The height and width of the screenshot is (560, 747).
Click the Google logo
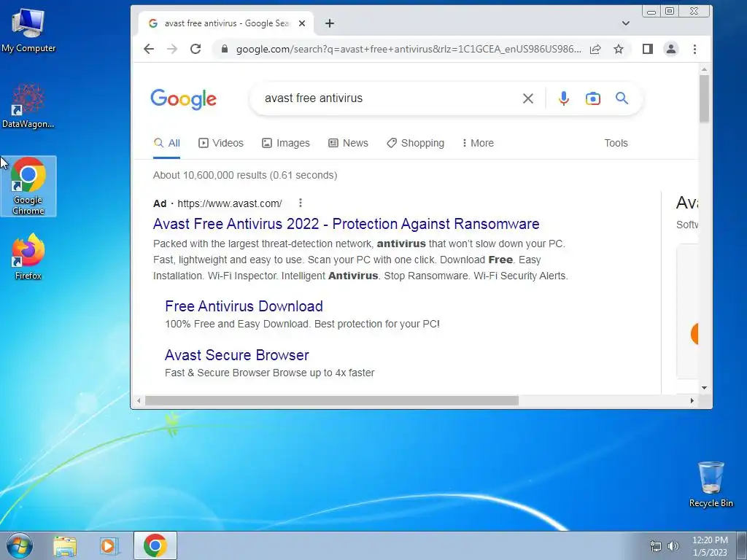pos(183,99)
